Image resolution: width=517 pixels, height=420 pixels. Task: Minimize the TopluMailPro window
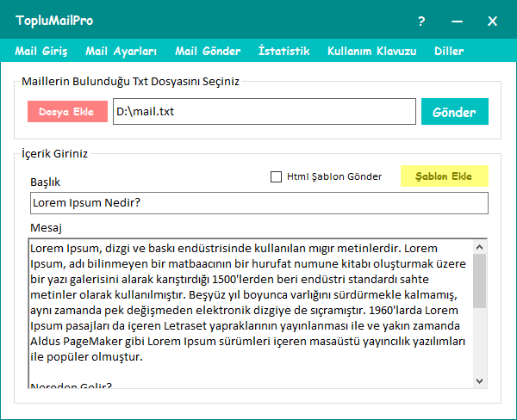[x=457, y=22]
